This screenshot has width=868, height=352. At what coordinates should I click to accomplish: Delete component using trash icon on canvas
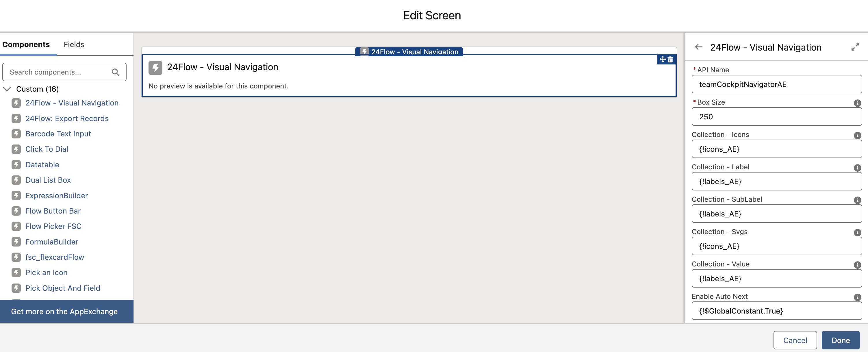[x=670, y=60]
